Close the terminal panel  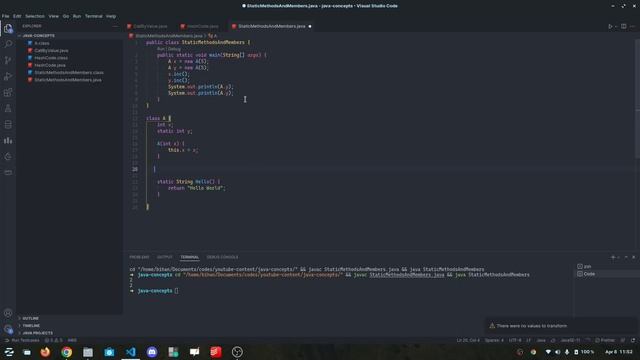point(633,257)
